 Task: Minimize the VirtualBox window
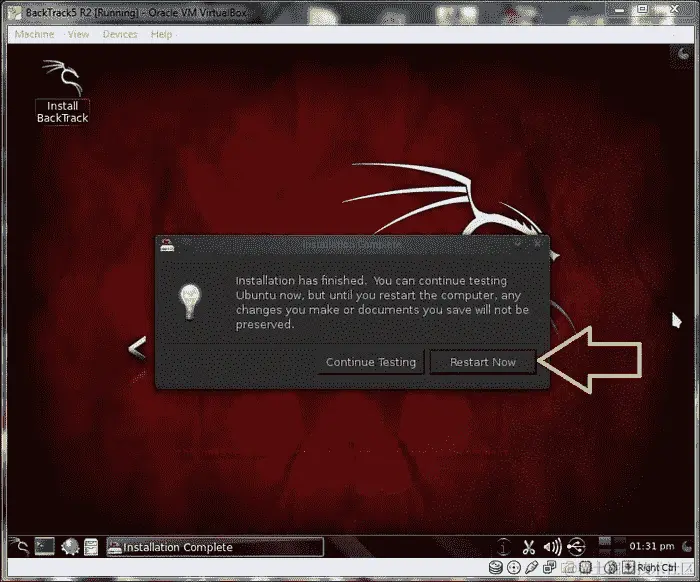point(619,10)
